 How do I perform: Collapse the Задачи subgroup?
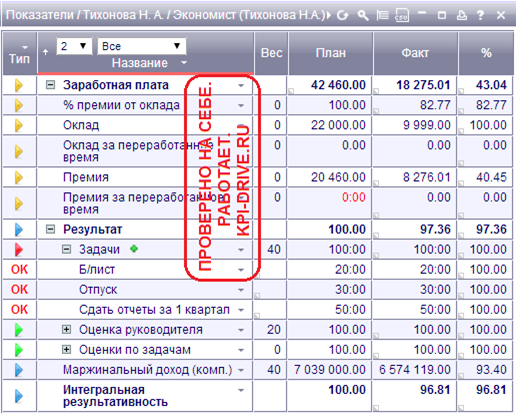[66, 249]
